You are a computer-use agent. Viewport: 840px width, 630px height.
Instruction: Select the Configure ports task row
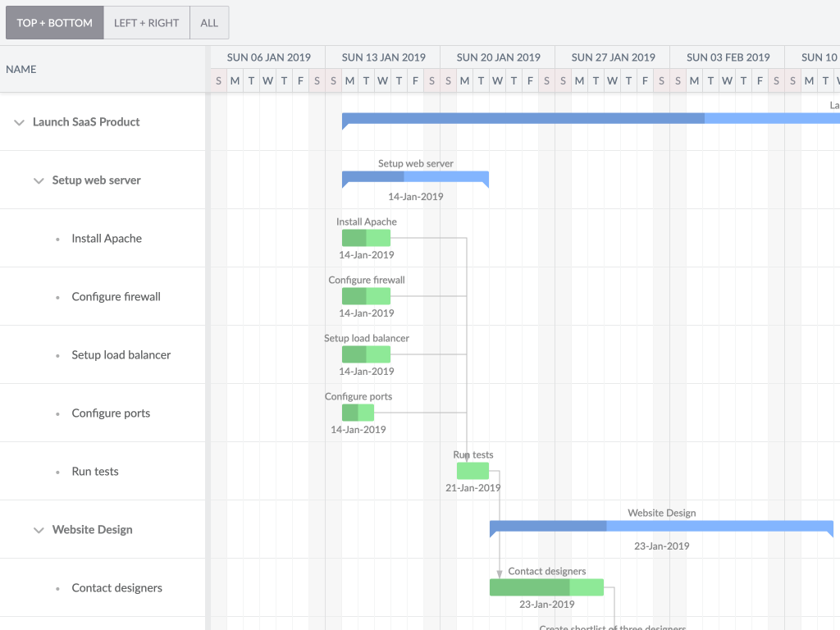(x=103, y=413)
